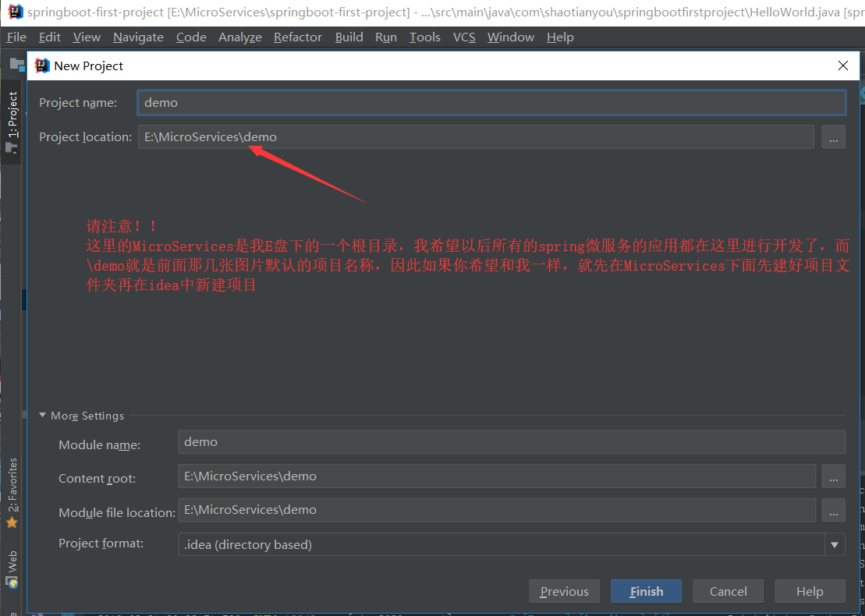Viewport: 865px width, 616px height.
Task: Open the Refactor menu
Action: 298,37
